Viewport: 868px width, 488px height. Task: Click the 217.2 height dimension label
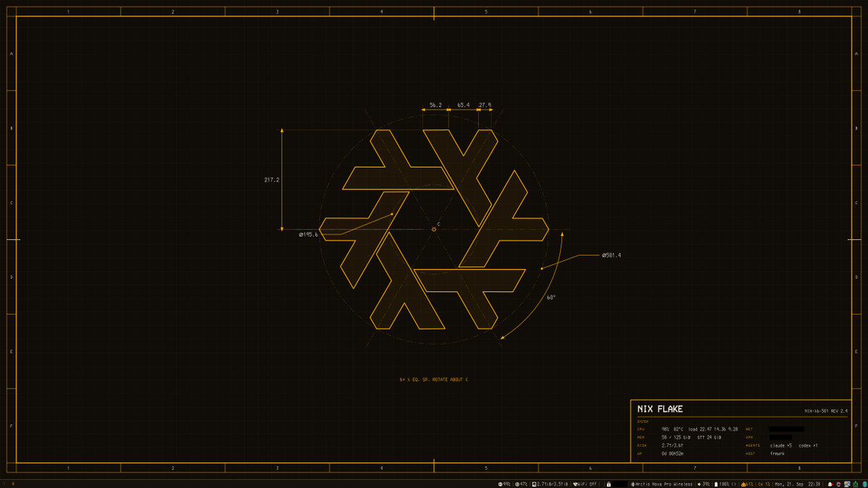point(272,180)
